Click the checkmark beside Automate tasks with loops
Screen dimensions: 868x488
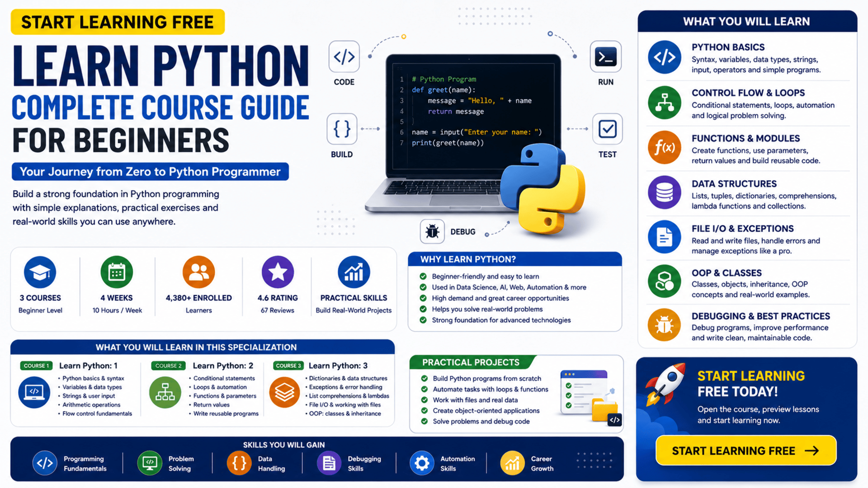click(x=424, y=389)
